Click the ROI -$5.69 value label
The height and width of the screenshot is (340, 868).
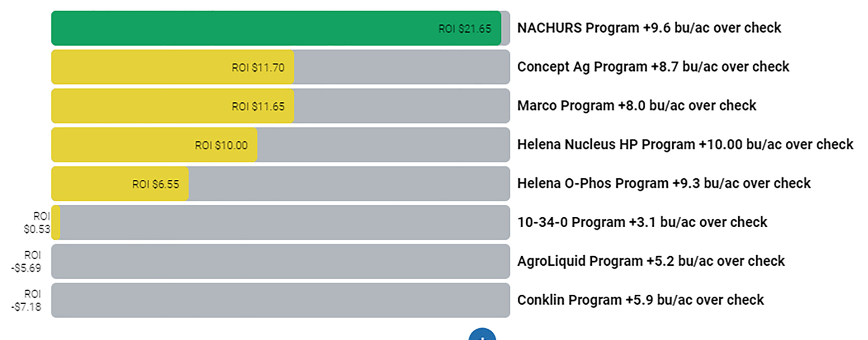[26, 262]
